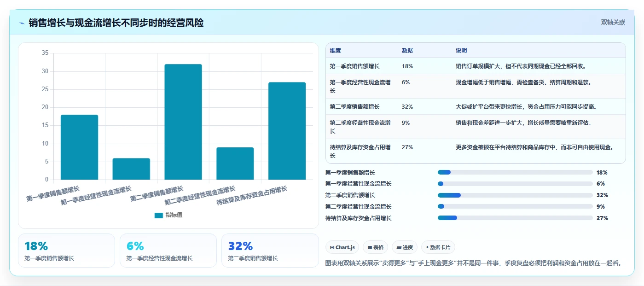The width and height of the screenshot is (644, 286).
Task: Click the 6% data card
Action: click(168, 251)
